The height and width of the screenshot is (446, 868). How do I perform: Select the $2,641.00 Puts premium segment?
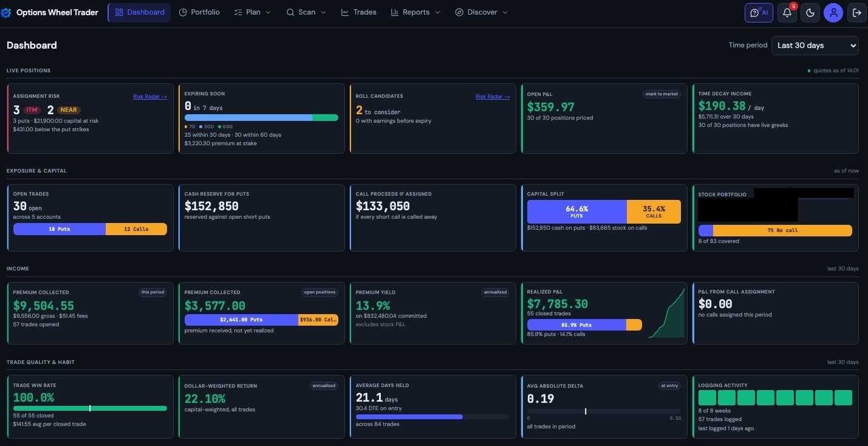[241, 320]
